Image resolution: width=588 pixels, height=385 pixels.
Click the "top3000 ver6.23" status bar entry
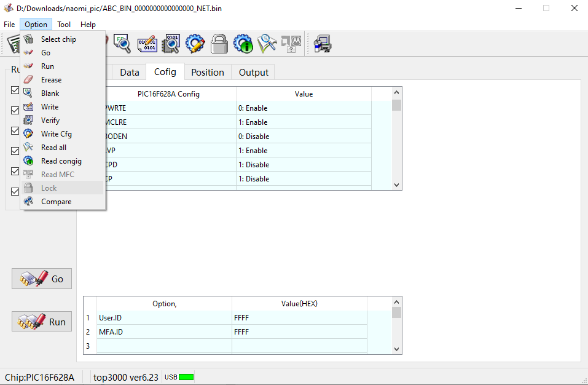point(125,377)
